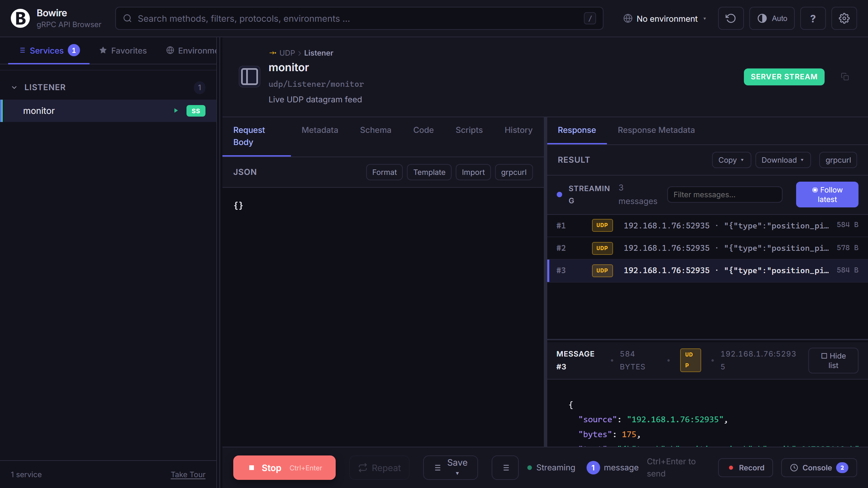The width and height of the screenshot is (868, 488).
Task: Toggle Hide list for message view
Action: point(833,361)
